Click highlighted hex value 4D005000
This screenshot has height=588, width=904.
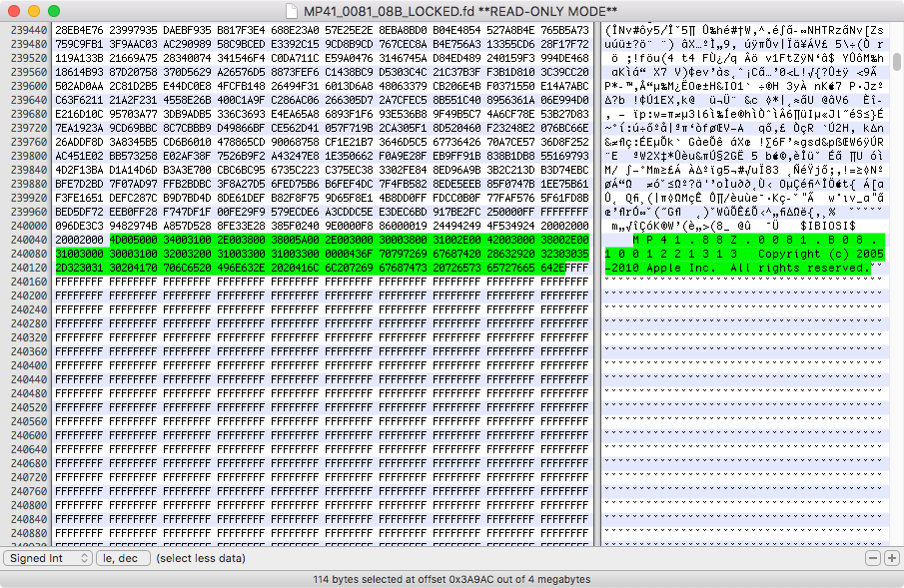[x=133, y=240]
